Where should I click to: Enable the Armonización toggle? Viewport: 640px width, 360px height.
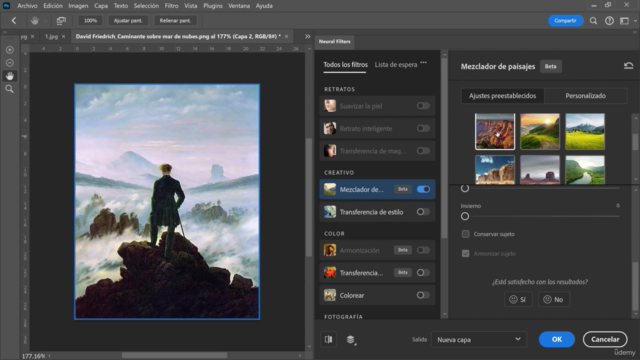pyautogui.click(x=423, y=250)
